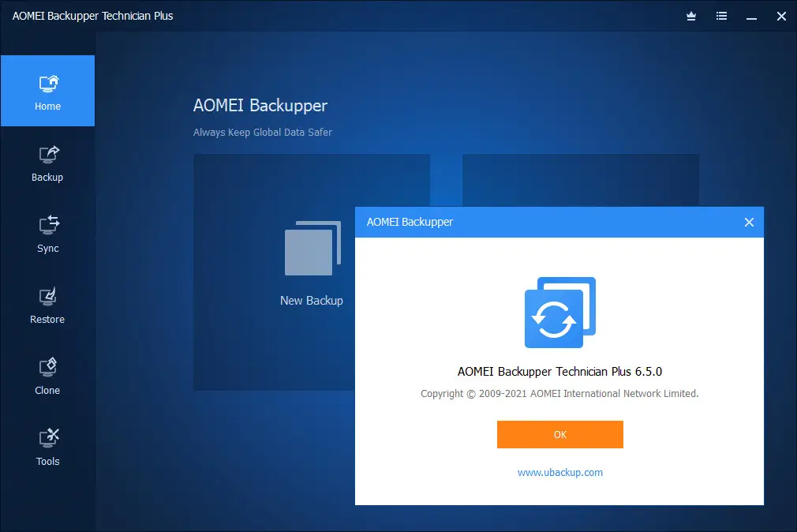Screen dimensions: 797x532
Task: Click the New Backup stacked squares icon
Action: (x=312, y=248)
